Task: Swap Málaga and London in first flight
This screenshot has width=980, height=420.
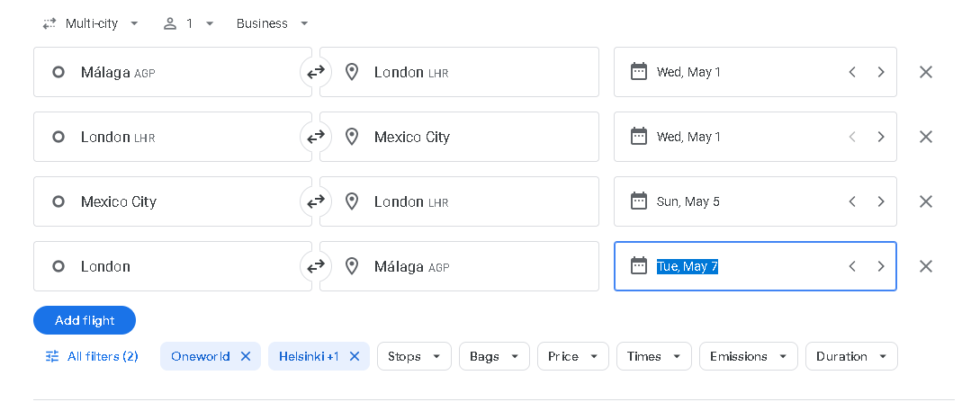Action: pos(316,72)
